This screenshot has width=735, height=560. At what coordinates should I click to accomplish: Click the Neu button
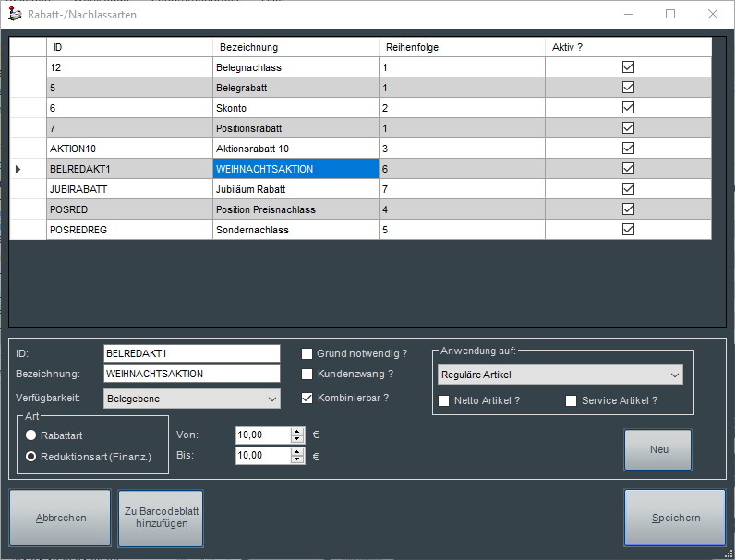pos(657,449)
